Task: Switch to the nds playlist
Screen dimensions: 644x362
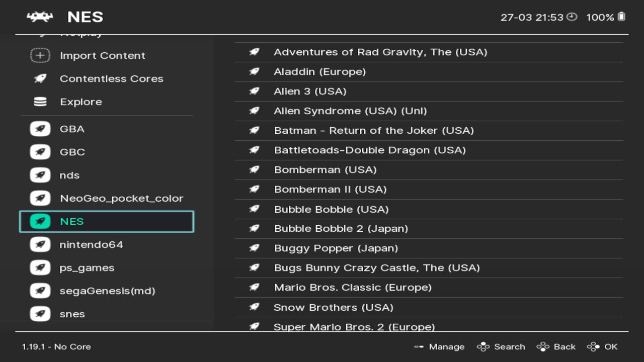Action: 107,175
